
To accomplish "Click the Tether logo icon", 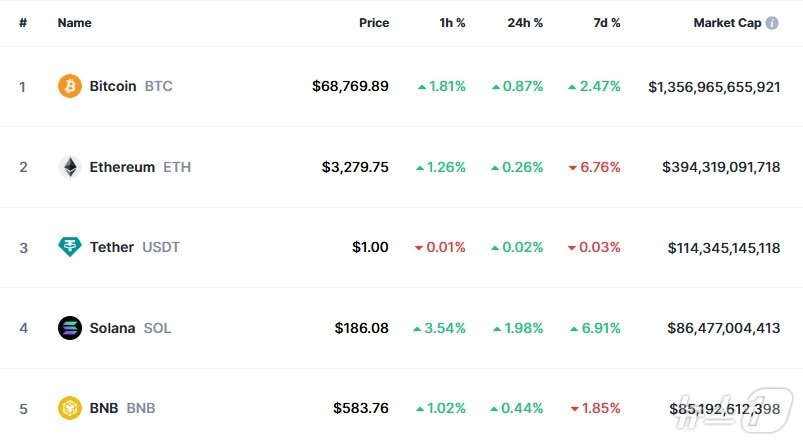I will coord(69,247).
